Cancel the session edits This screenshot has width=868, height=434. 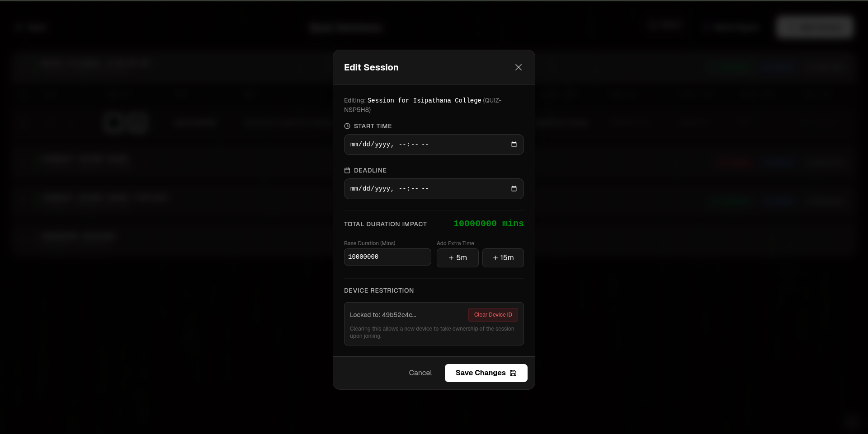tap(420, 373)
